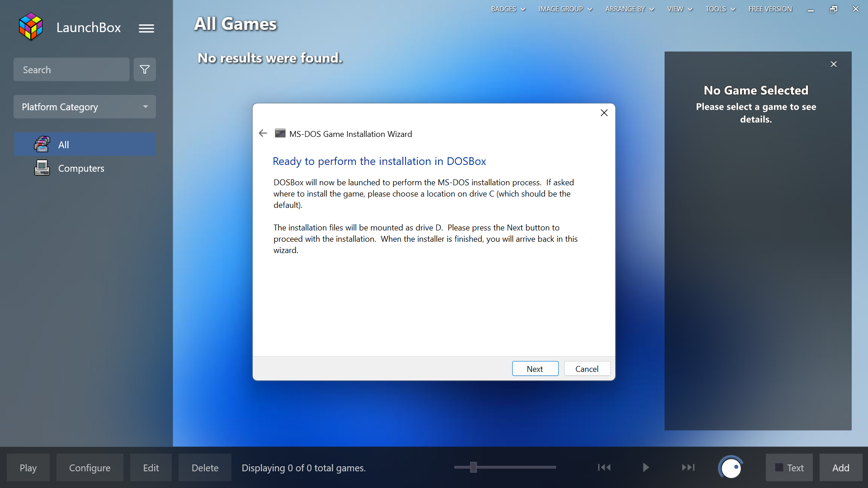Open the View dropdown menu
Image resolution: width=868 pixels, height=488 pixels.
(679, 9)
